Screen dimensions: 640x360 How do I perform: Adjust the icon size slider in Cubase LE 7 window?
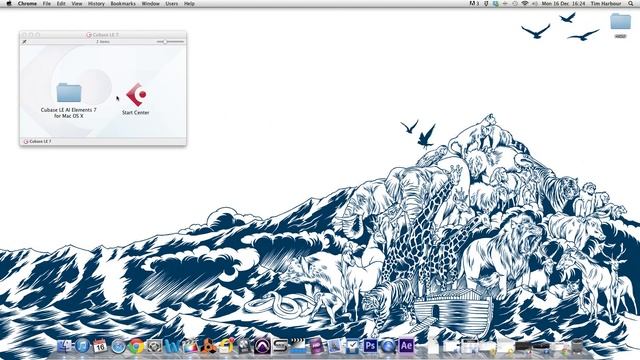click(x=171, y=42)
